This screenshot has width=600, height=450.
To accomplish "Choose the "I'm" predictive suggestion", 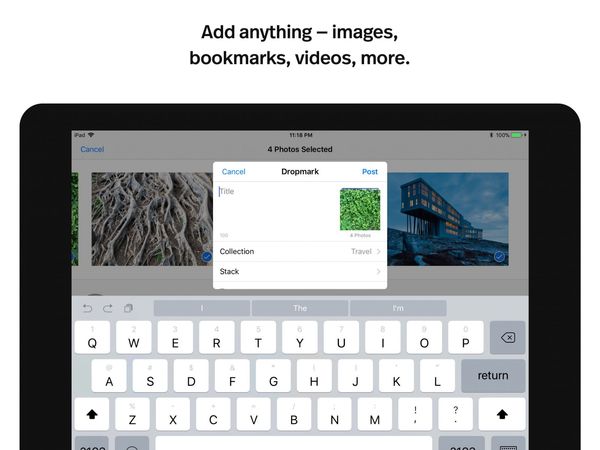I will [398, 308].
